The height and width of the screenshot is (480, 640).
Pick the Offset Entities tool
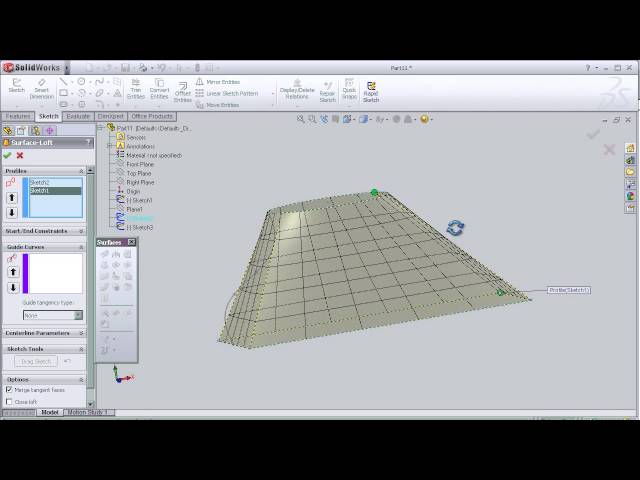point(182,91)
